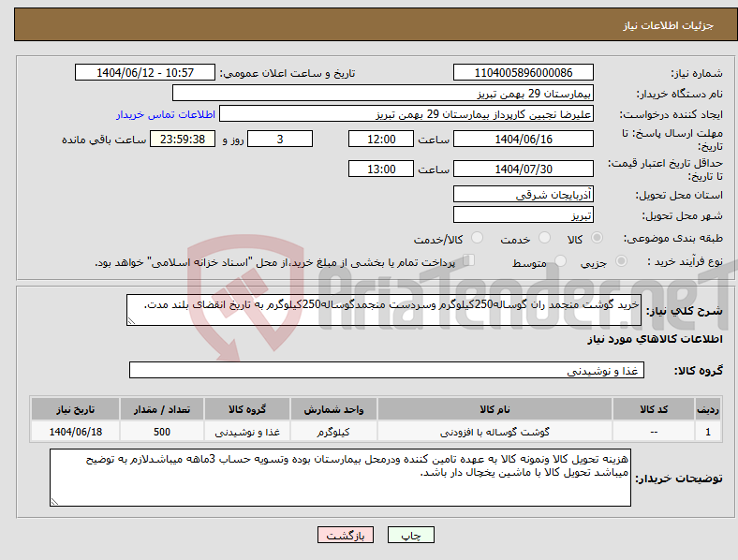Click the اطلاعات کالاهای مورد نیاز heading
Viewport: 738px width, 560px height.
point(655,339)
